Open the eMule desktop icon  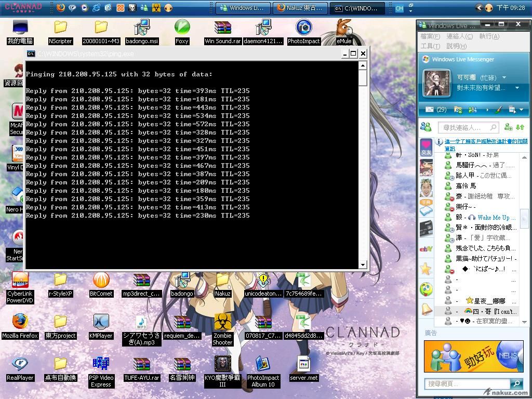(x=344, y=32)
